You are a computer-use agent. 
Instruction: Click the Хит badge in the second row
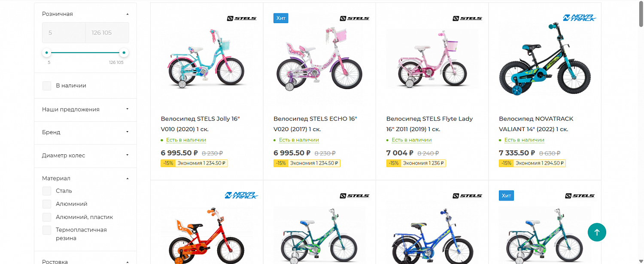506,195
